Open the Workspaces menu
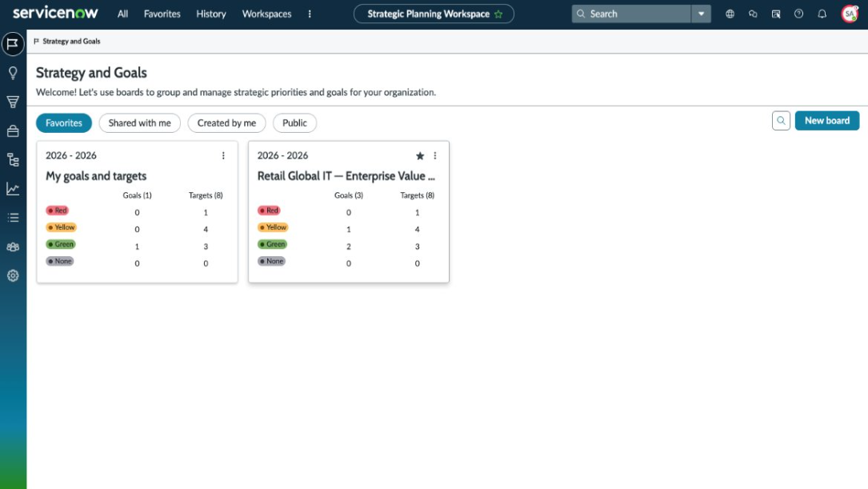 coord(266,14)
